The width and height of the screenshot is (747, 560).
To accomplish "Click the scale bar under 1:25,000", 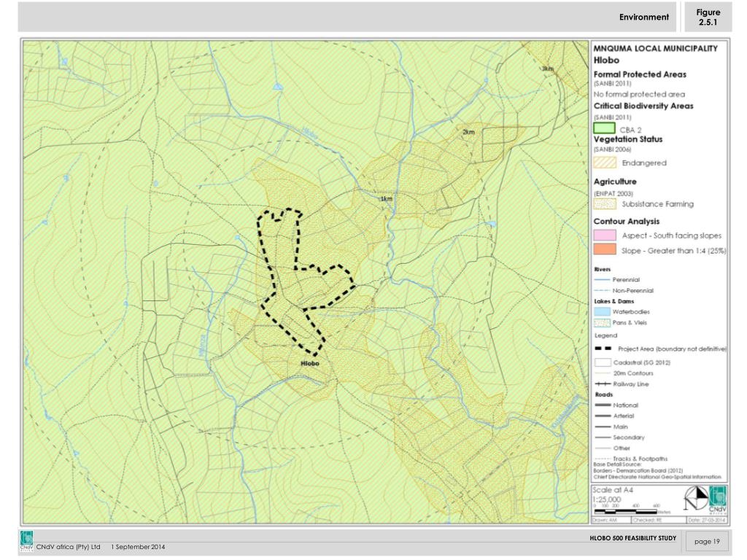I will point(624,511).
